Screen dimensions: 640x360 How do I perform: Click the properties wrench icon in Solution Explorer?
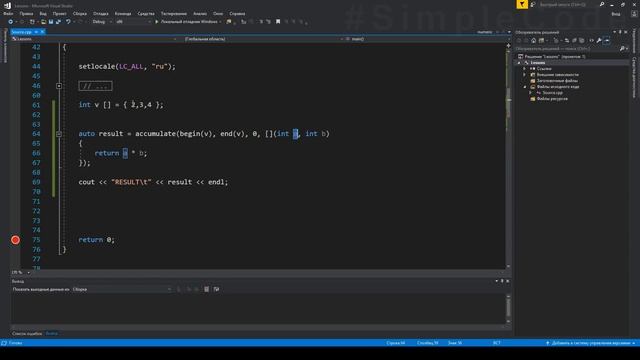599,40
